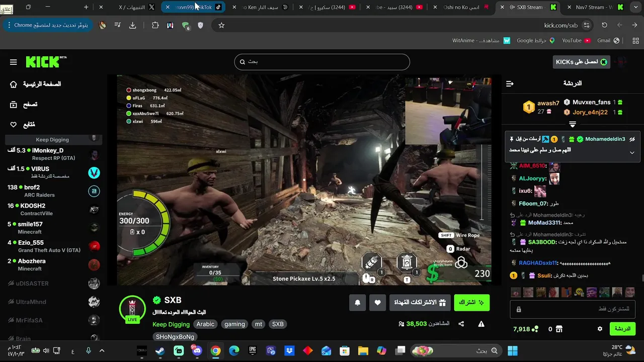Open the site information icon in address bar
The image size is (644, 362).
point(586,25)
